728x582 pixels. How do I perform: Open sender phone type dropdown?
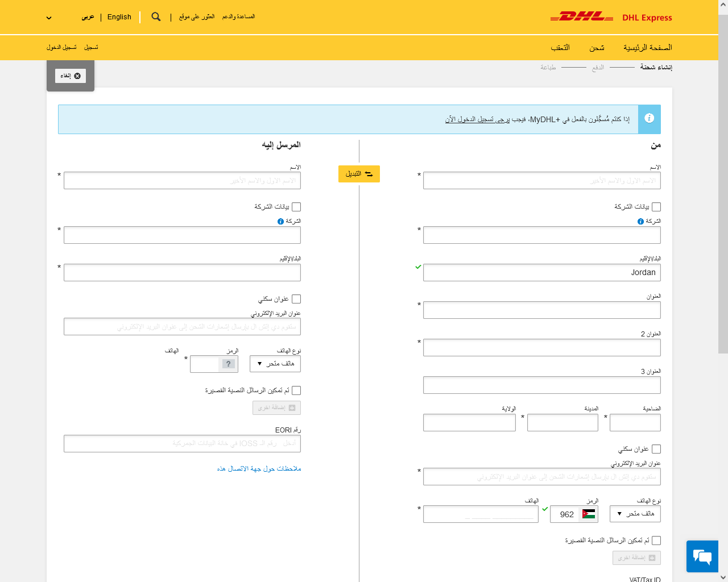(x=635, y=514)
